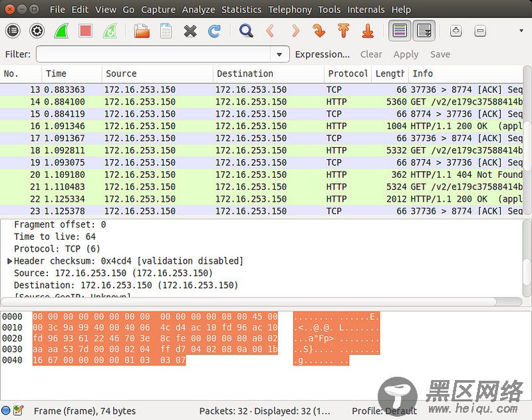532x420 pixels.
Task: Zoom out packet text
Action: [x=480, y=31]
